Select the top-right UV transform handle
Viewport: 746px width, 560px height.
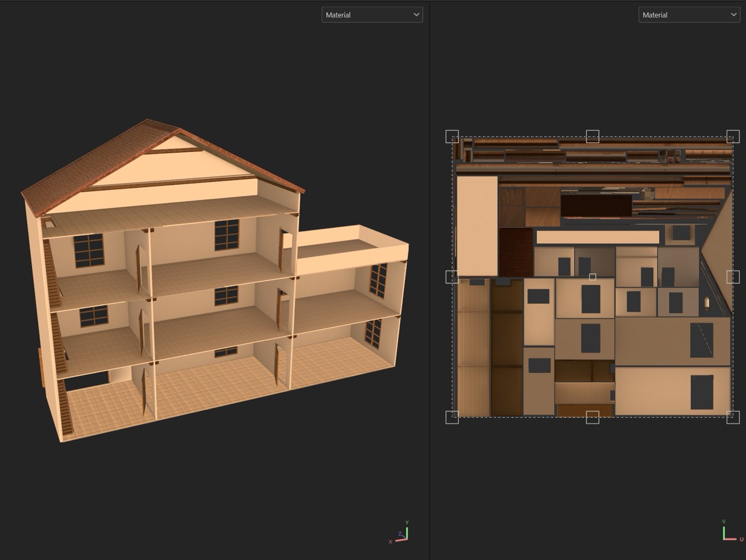[733, 136]
